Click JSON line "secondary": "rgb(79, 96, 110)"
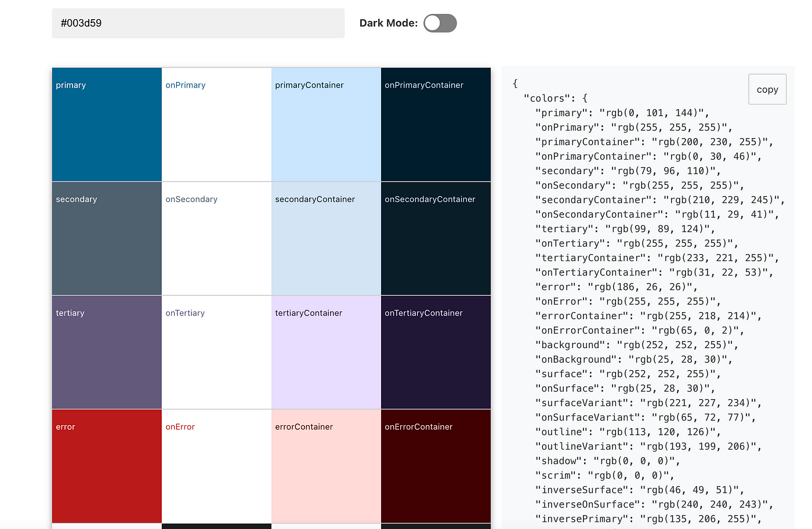 [628, 171]
